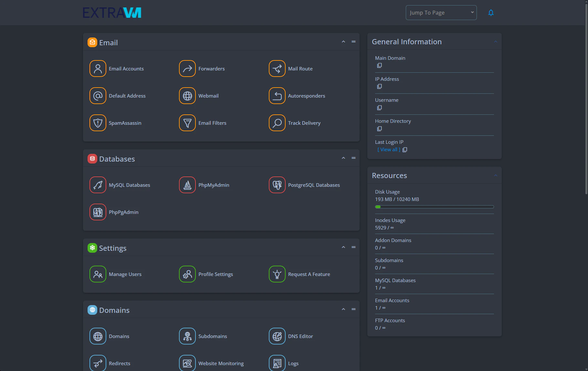Grab the Settings section drag handle
Screen dimensions: 588x371
click(x=353, y=247)
